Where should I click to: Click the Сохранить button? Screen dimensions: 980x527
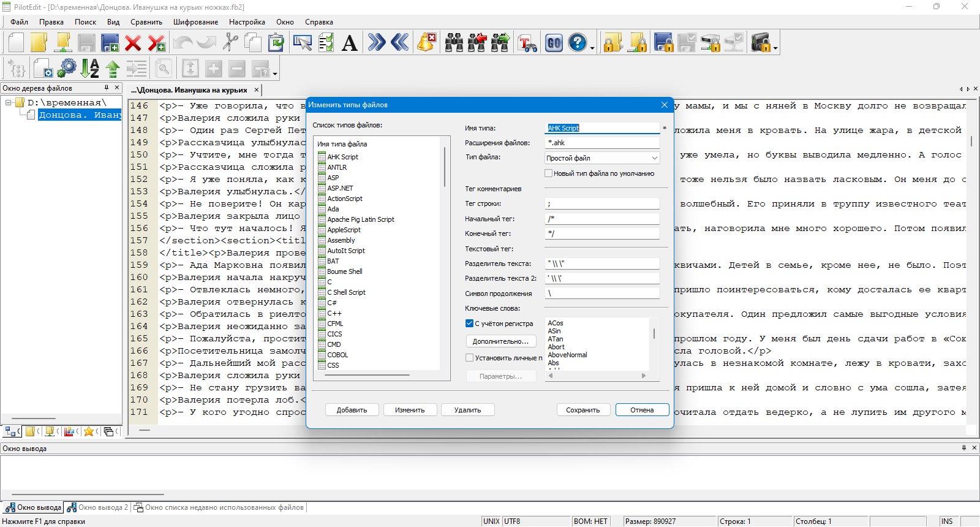tap(582, 410)
